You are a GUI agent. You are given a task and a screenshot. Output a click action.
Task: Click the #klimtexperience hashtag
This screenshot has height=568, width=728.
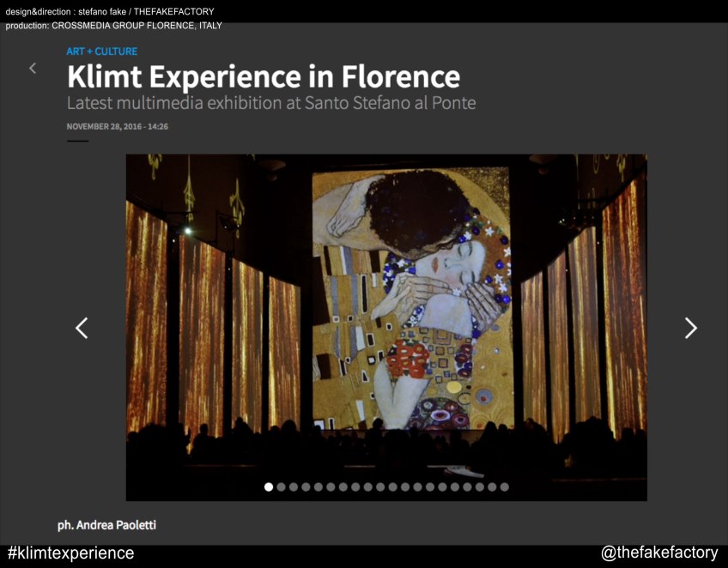tap(70, 553)
